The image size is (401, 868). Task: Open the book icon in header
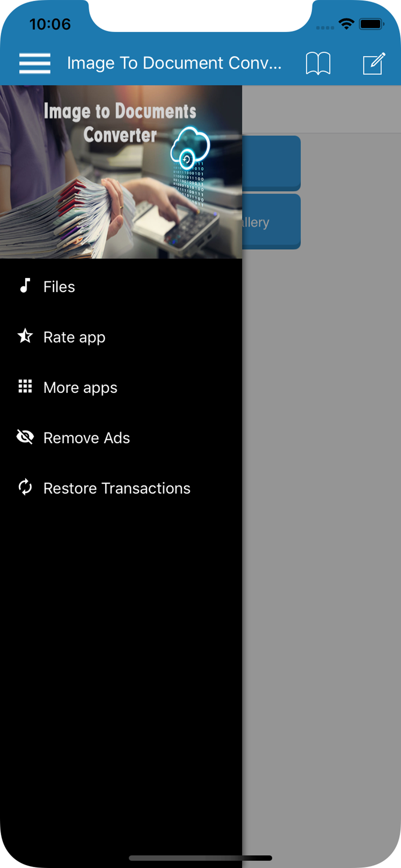pyautogui.click(x=318, y=63)
